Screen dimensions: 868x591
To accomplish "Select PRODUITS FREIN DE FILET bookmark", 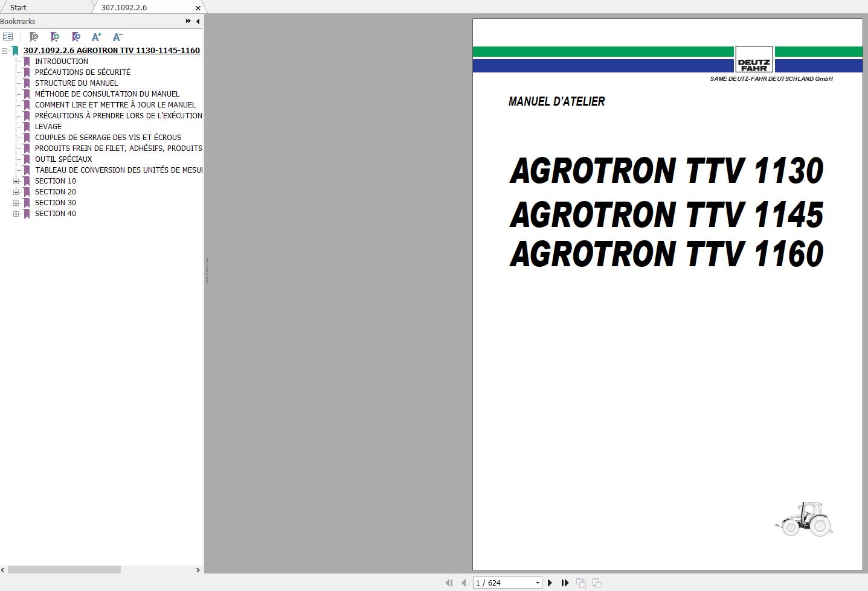I will (118, 149).
